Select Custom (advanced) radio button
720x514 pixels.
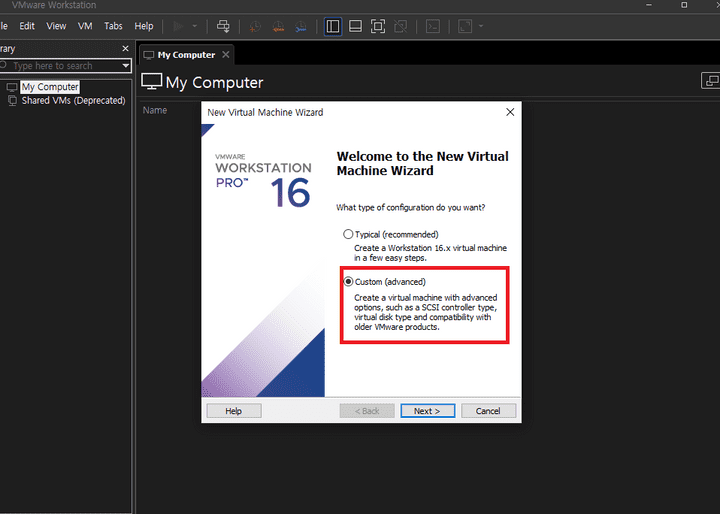click(348, 281)
